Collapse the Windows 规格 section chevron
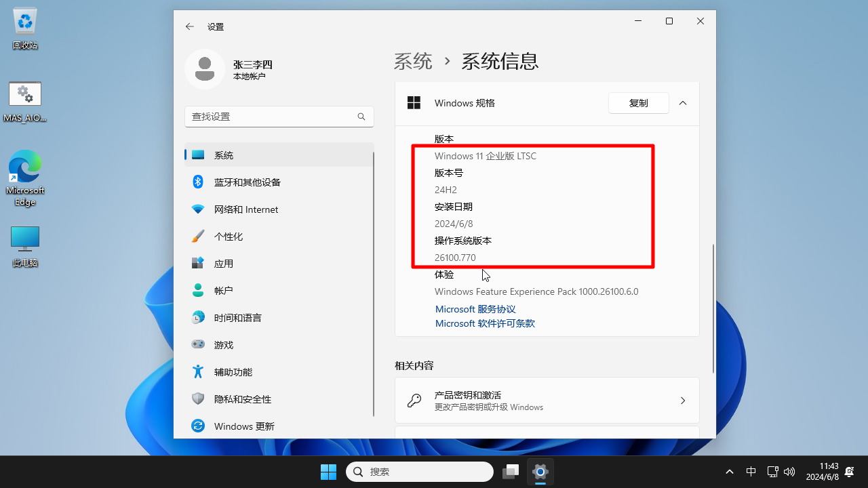This screenshot has height=488, width=868. [x=683, y=103]
